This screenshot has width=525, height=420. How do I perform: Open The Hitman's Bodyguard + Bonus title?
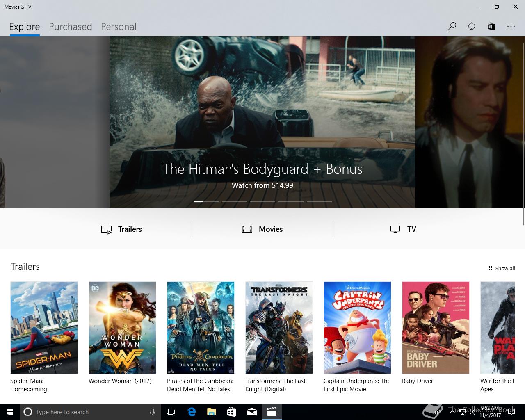(262, 169)
